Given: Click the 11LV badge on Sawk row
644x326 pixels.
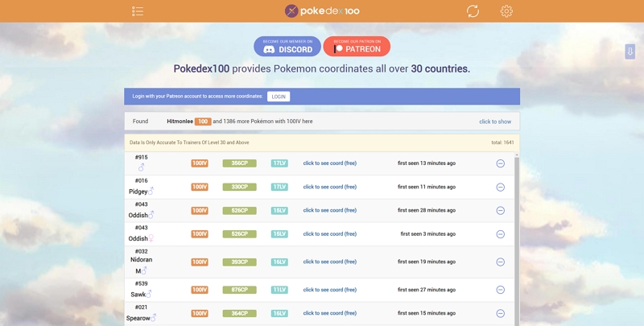Looking at the screenshot, I should (x=279, y=290).
